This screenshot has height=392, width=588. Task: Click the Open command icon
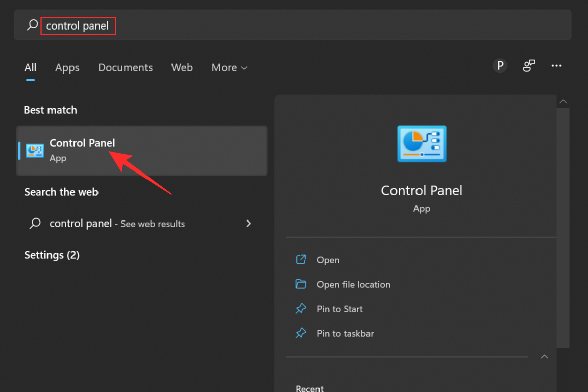[x=301, y=260]
